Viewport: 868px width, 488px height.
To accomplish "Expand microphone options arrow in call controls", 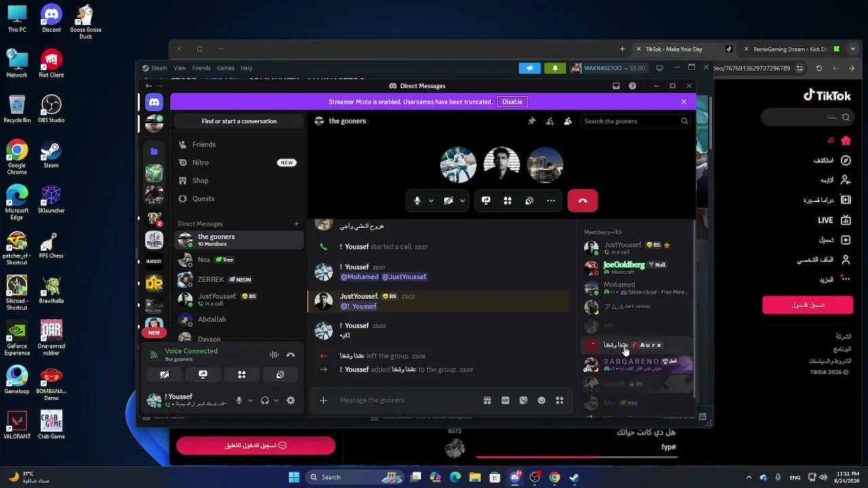I will coord(431,201).
